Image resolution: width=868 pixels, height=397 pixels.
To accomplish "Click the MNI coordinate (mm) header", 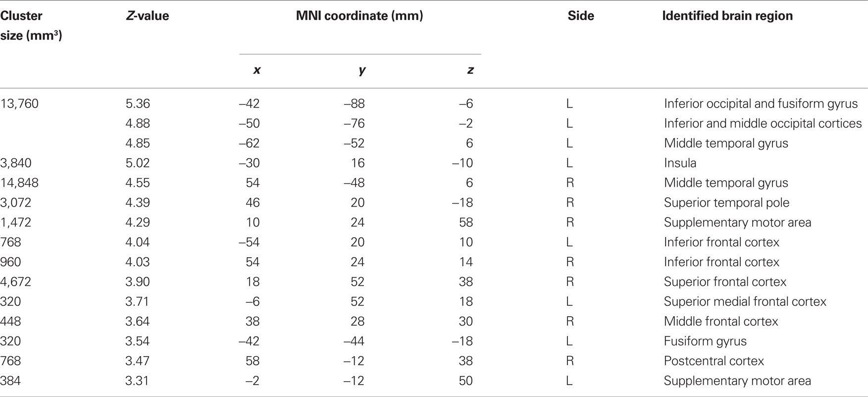I will (x=359, y=16).
